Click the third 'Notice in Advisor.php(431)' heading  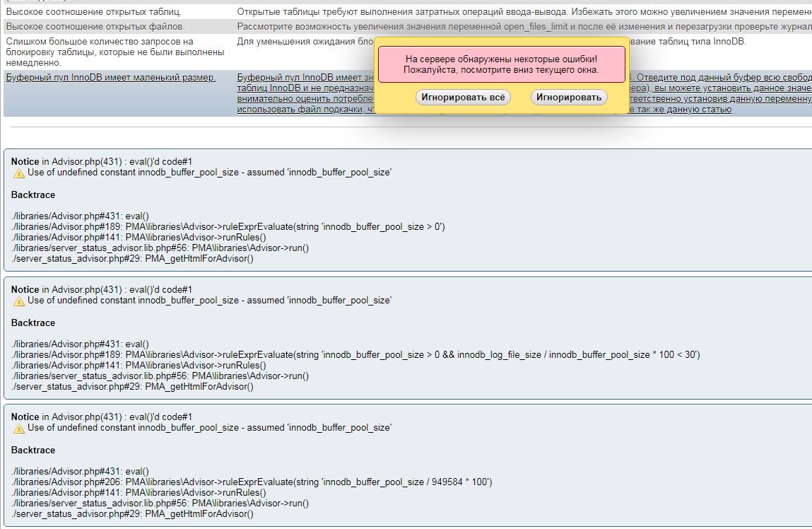pyautogui.click(x=102, y=417)
